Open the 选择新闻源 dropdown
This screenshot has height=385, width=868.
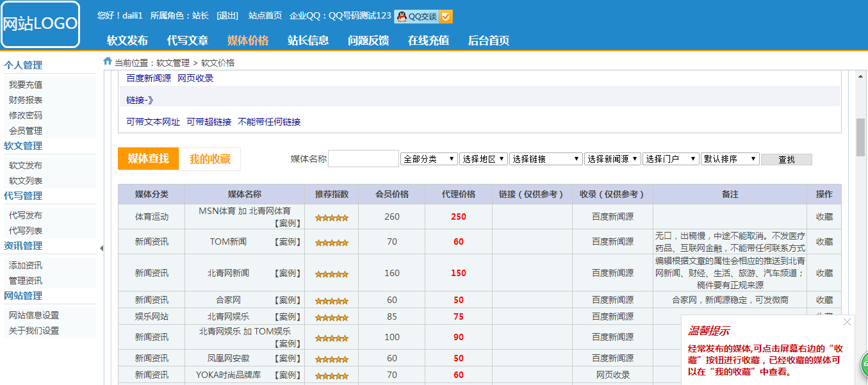tap(612, 159)
